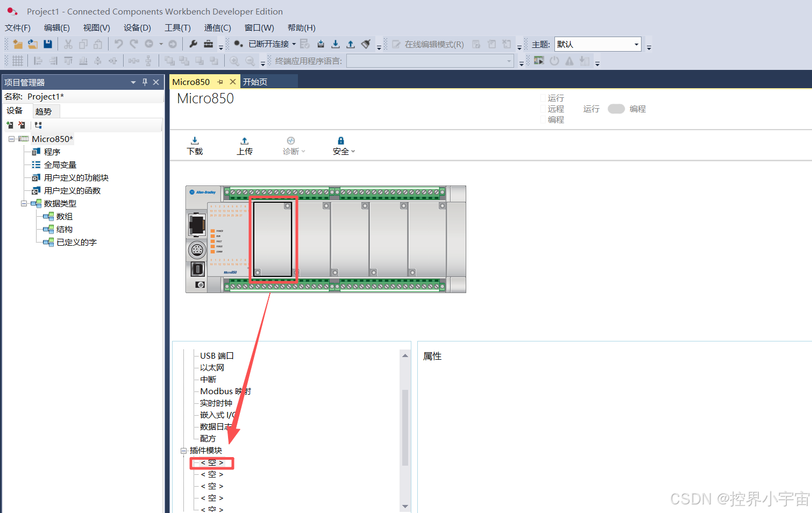
Task: Open the 诊断 diagnostics dropdown
Action: point(294,146)
